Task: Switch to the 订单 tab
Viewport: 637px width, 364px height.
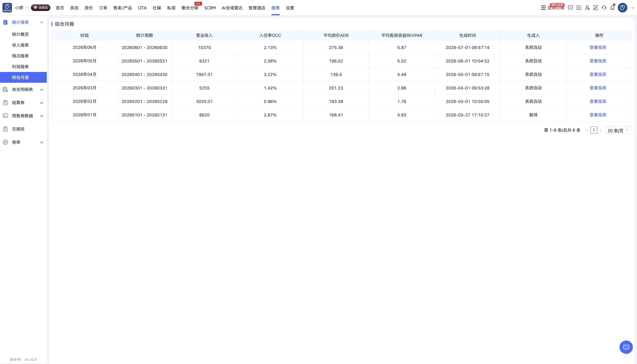Action: point(103,8)
